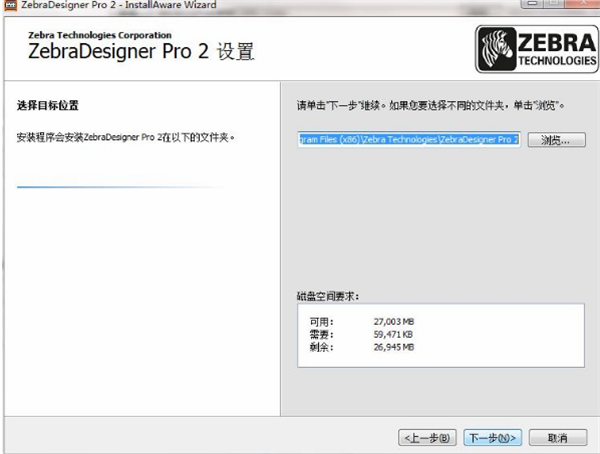Click the Zebra Technologies logo
Screen dimensions: 600x454
(x=537, y=49)
